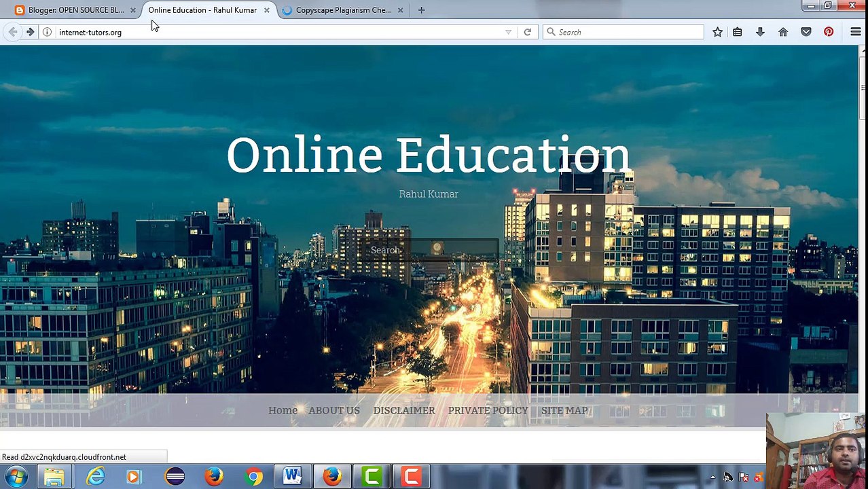Launch the first Firefox taskbar icon
868x489 pixels.
point(214,476)
